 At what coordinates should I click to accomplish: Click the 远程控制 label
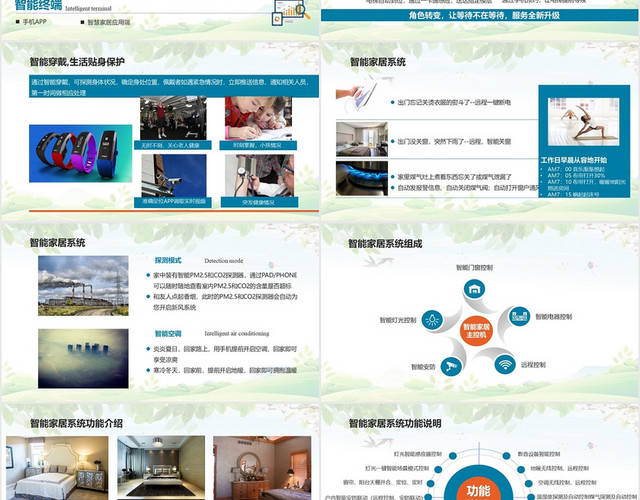[x=533, y=365]
